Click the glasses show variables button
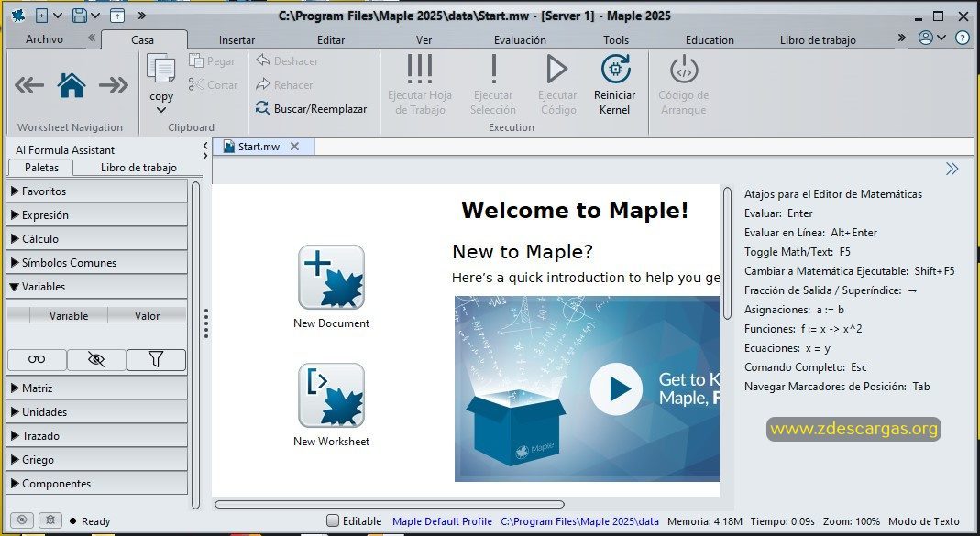 pyautogui.click(x=37, y=359)
